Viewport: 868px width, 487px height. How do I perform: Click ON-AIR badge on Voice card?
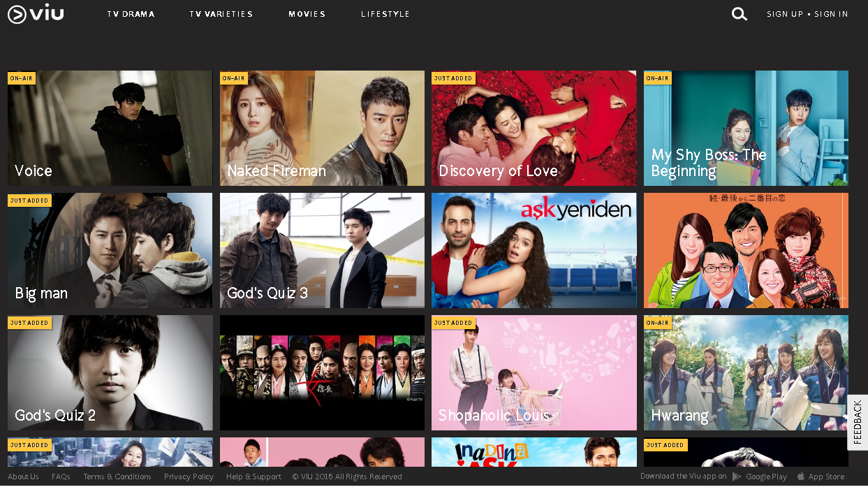[x=22, y=78]
